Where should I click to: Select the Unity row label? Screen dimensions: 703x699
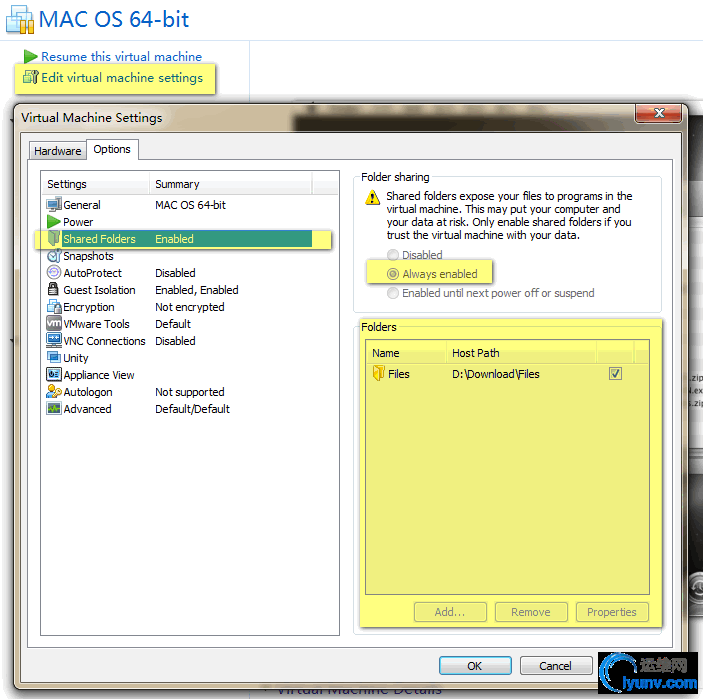click(76, 358)
